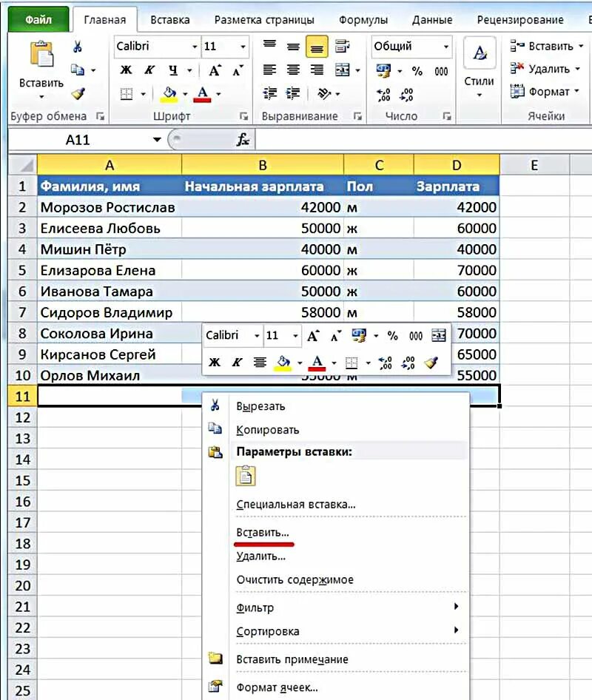Open the Стили styles gallery

(480, 68)
